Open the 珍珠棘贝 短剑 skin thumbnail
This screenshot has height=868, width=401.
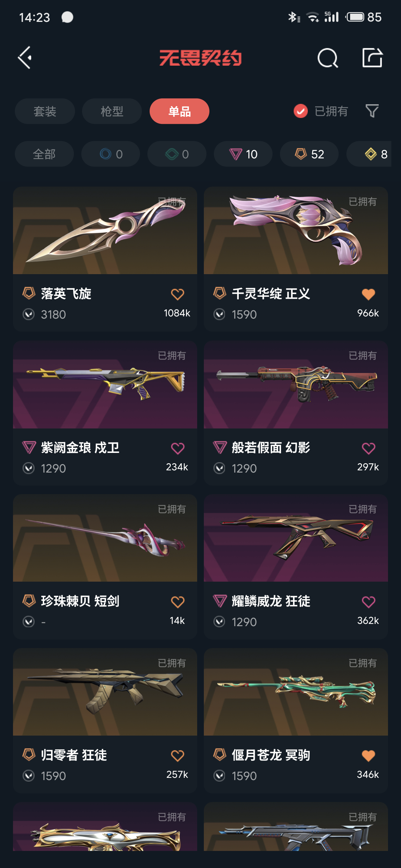105,538
